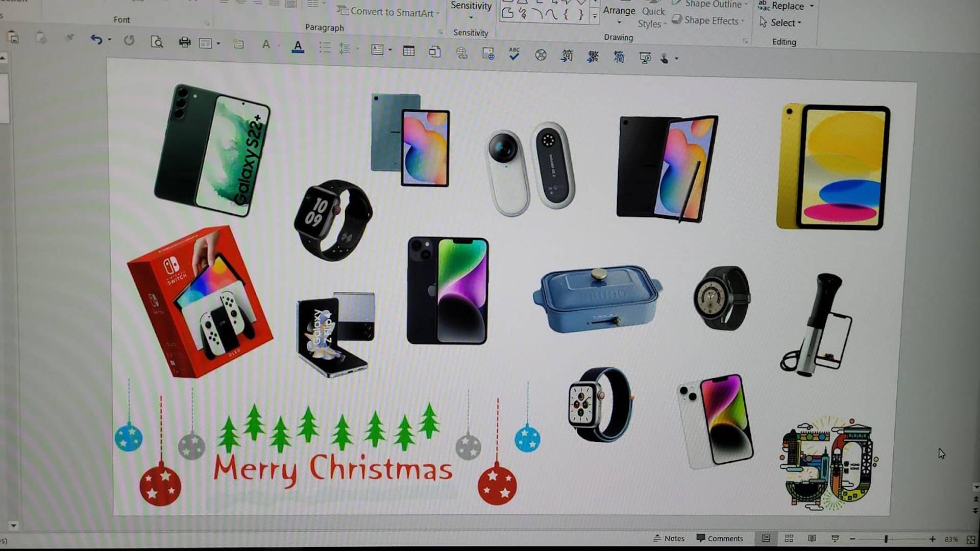Click the zoom slider handle
This screenshot has width=980, height=551.
point(886,539)
